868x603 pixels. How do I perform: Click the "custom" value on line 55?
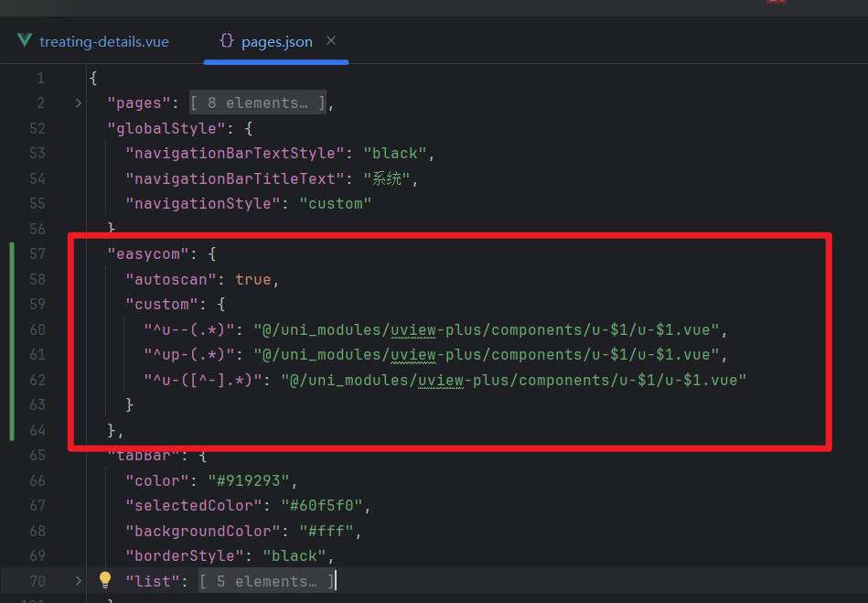(x=336, y=204)
